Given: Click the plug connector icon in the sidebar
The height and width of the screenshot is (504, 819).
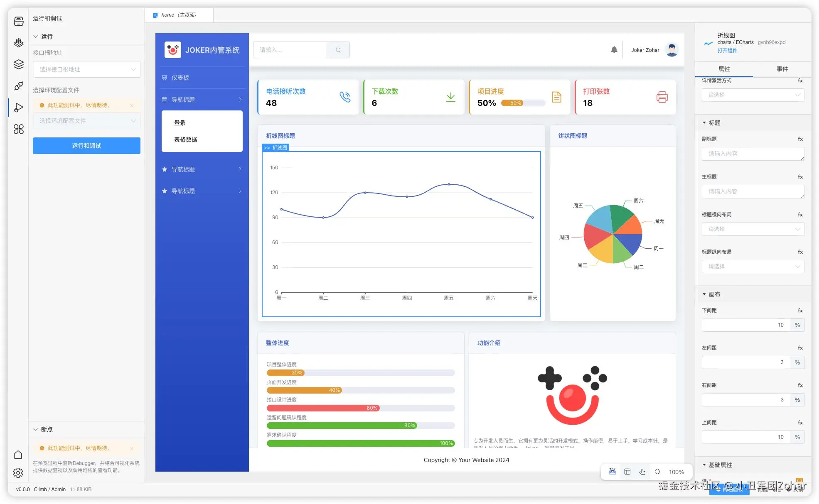Looking at the screenshot, I should point(18,86).
